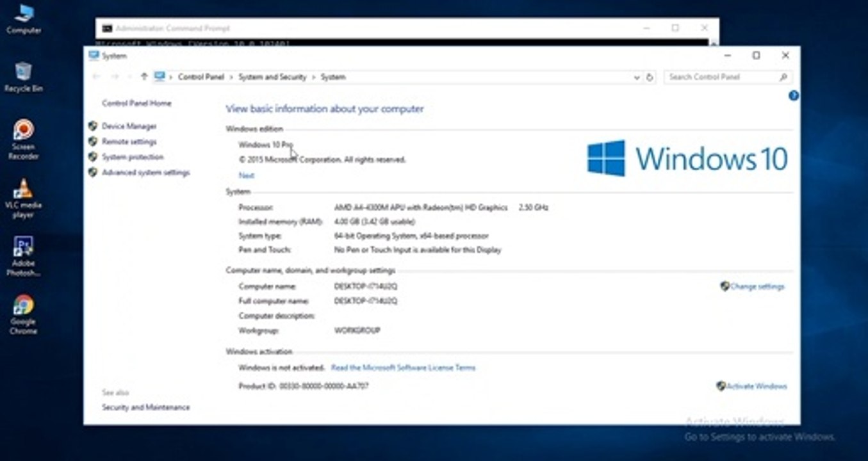Read the Microsoft Software License Terms link
The width and height of the screenshot is (868, 461).
pyautogui.click(x=403, y=368)
